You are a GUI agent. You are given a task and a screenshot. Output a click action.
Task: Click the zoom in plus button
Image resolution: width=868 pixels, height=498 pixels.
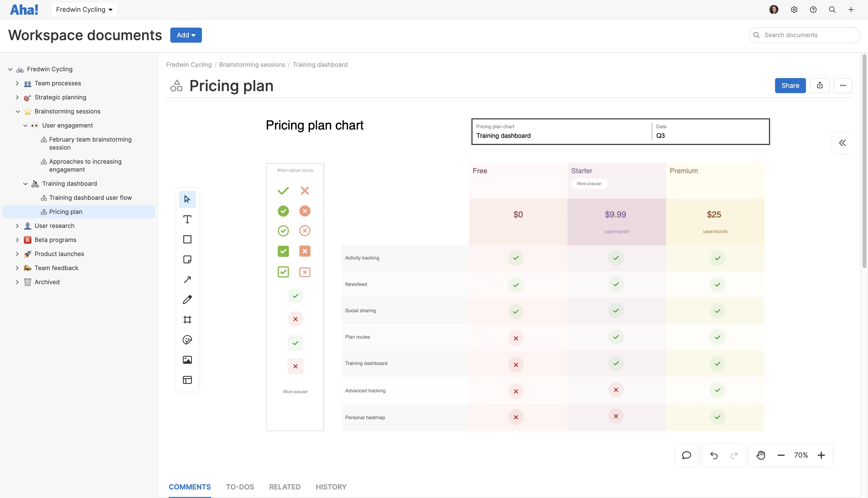(821, 455)
